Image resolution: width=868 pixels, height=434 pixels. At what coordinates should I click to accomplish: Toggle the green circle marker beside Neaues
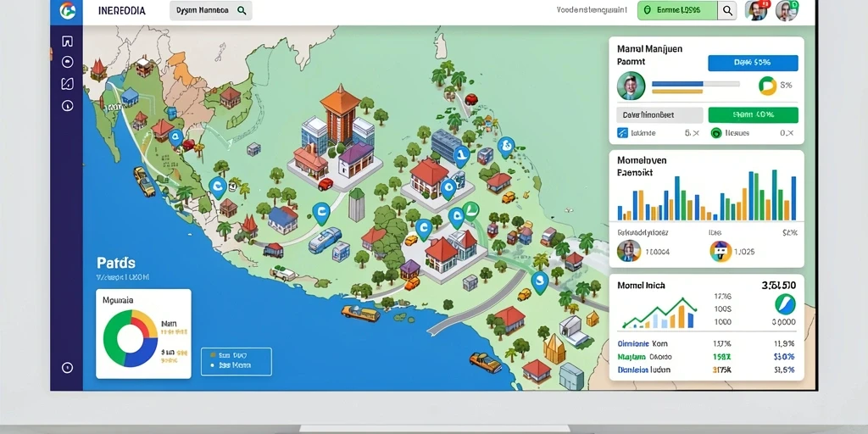pyautogui.click(x=715, y=133)
